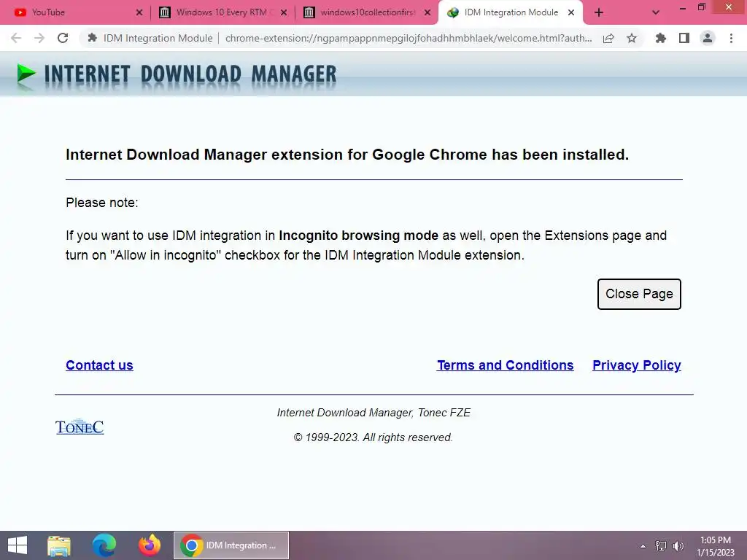Image resolution: width=747 pixels, height=560 pixels.
Task: Open Chrome's three-dot menu
Action: click(x=731, y=38)
